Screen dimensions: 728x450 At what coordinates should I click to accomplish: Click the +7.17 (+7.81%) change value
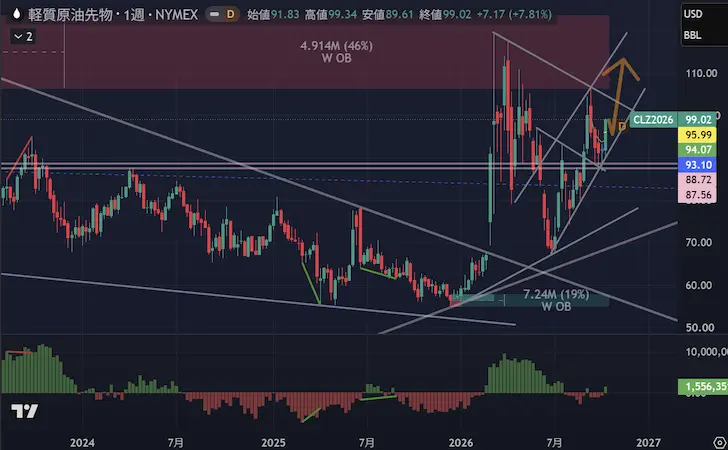[x=514, y=14]
